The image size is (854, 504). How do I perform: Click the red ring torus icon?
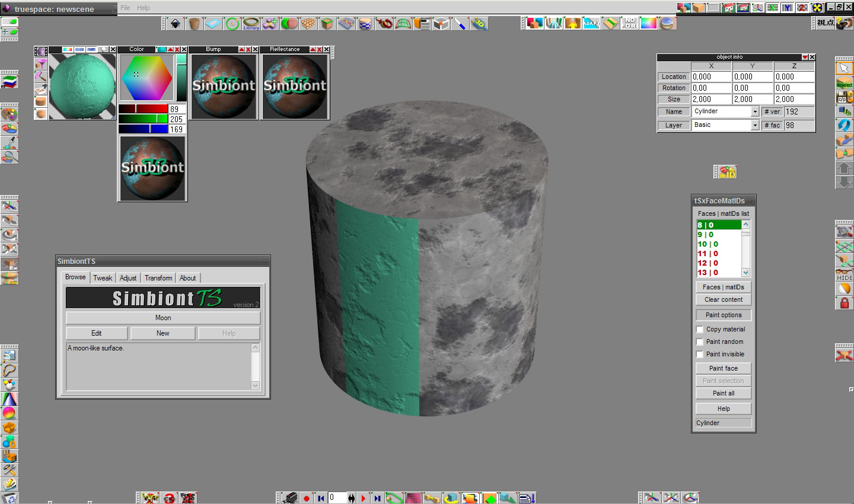(384, 24)
